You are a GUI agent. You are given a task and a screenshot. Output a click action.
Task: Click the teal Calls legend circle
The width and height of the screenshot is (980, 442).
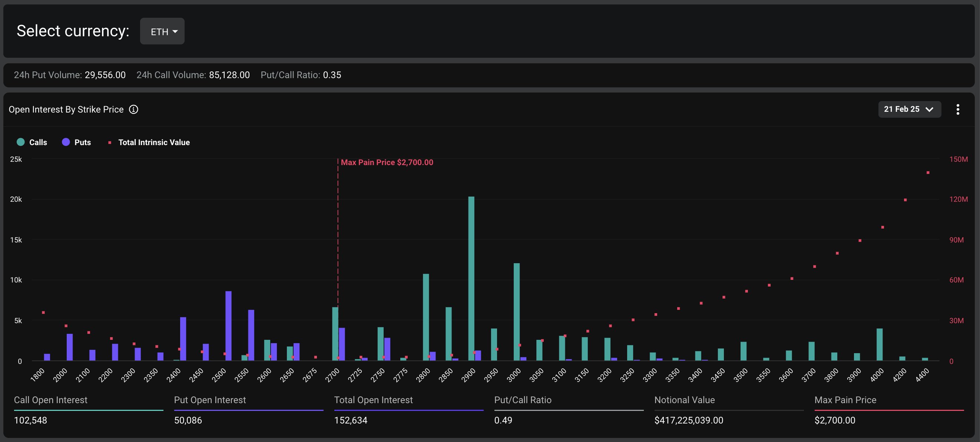21,142
